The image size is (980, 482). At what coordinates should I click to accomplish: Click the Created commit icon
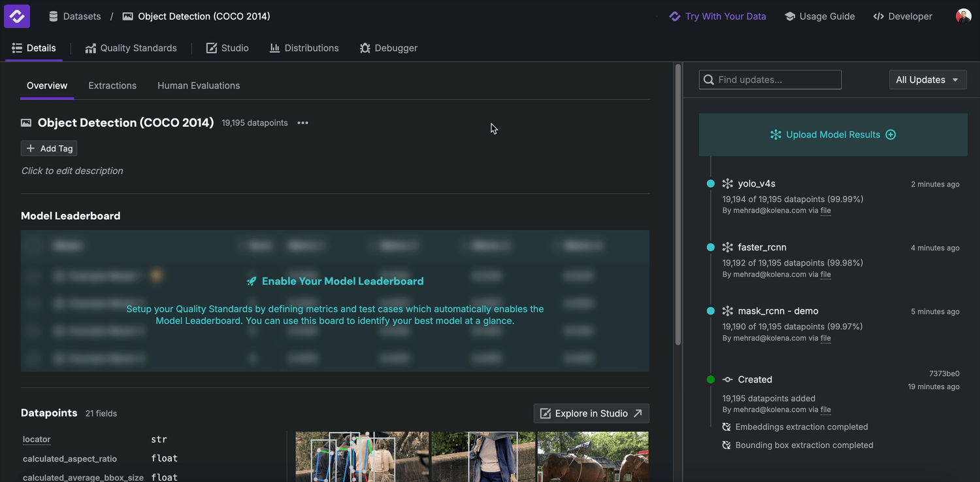pos(728,379)
